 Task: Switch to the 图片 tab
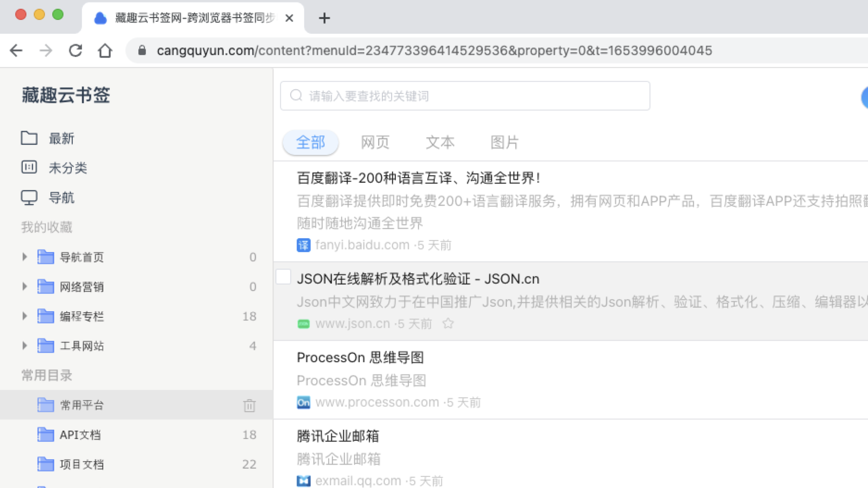point(505,142)
